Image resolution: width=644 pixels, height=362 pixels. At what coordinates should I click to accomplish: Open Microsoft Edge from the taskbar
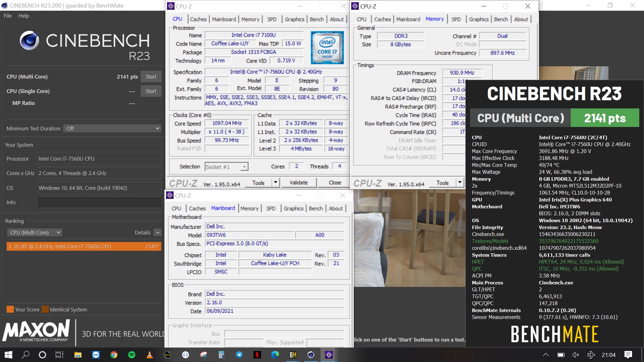click(275, 355)
